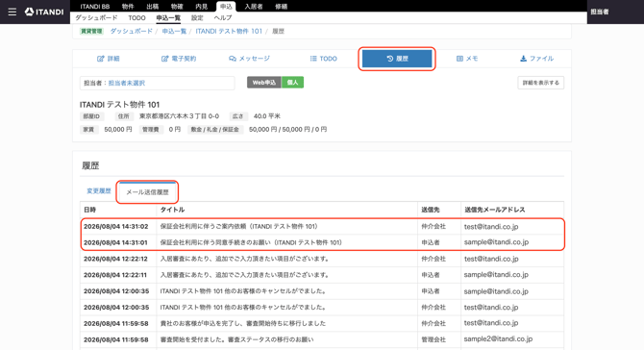This screenshot has height=350, width=644.
Task: Open the hamburger menu icon
Action: [x=12, y=12]
